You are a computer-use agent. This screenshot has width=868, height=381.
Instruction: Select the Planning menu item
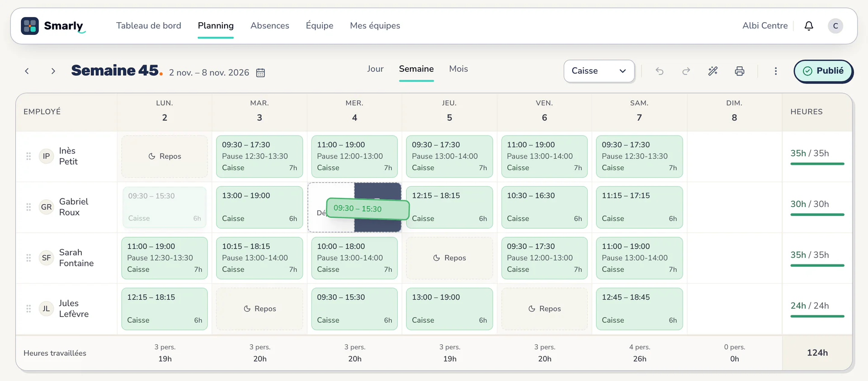(216, 26)
